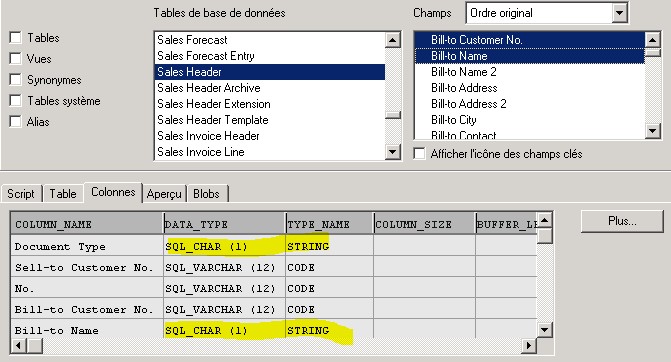Screen dimensions: 671x362
Task: Click SQL_VARCHAR (12) in Sell-to Customer row
Action: click(x=225, y=267)
